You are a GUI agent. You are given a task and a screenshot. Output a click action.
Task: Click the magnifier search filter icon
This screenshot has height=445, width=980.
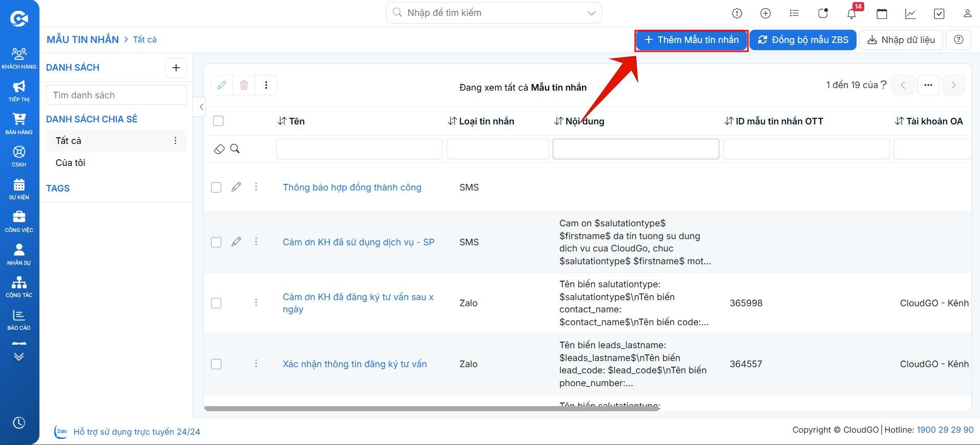click(x=235, y=149)
